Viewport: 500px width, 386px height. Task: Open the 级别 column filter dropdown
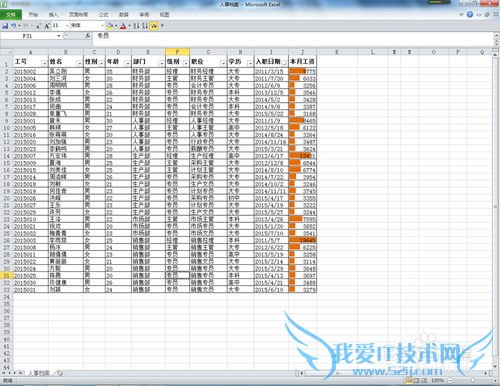pyautogui.click(x=186, y=63)
